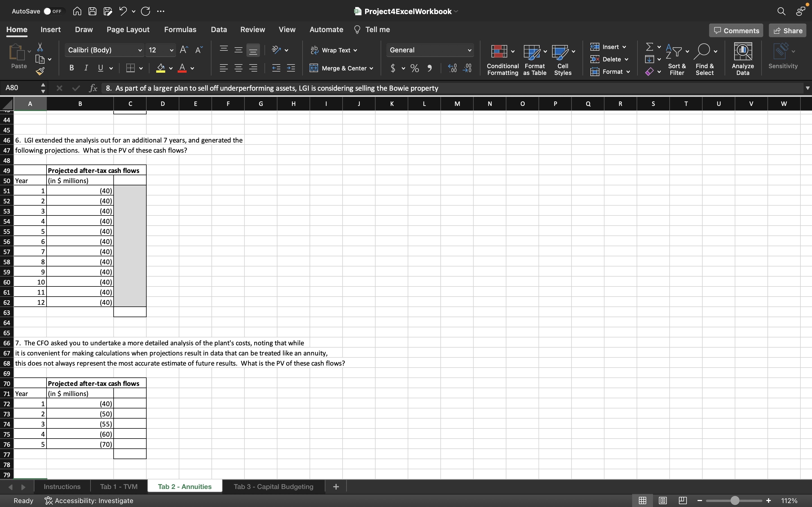Screen dimensions: 812x507
Task: Switch to the Tab 3 - Capital Budgeting sheet
Action: coord(273,486)
